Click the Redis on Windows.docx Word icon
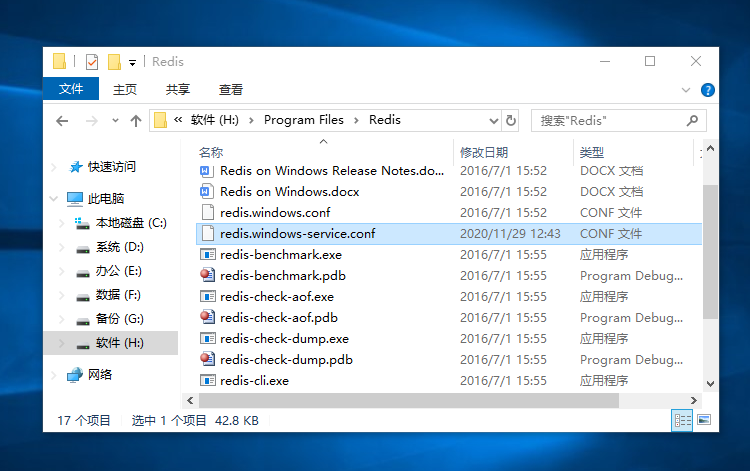 coord(207,192)
